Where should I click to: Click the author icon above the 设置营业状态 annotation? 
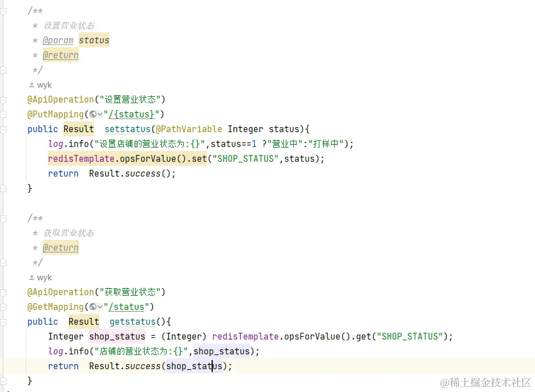pyautogui.click(x=31, y=85)
